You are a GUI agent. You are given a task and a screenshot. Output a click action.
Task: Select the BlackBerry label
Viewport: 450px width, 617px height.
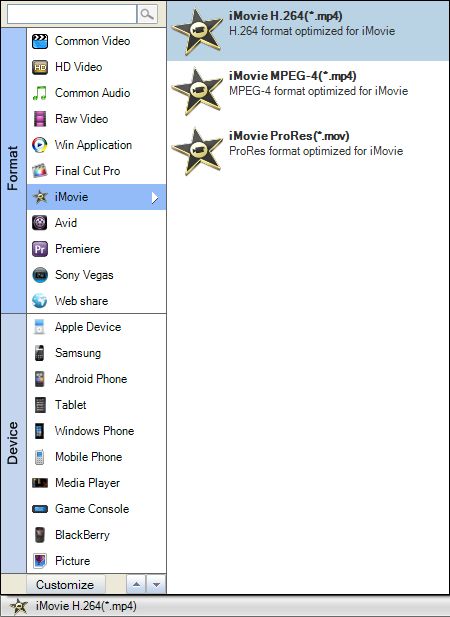[82, 535]
